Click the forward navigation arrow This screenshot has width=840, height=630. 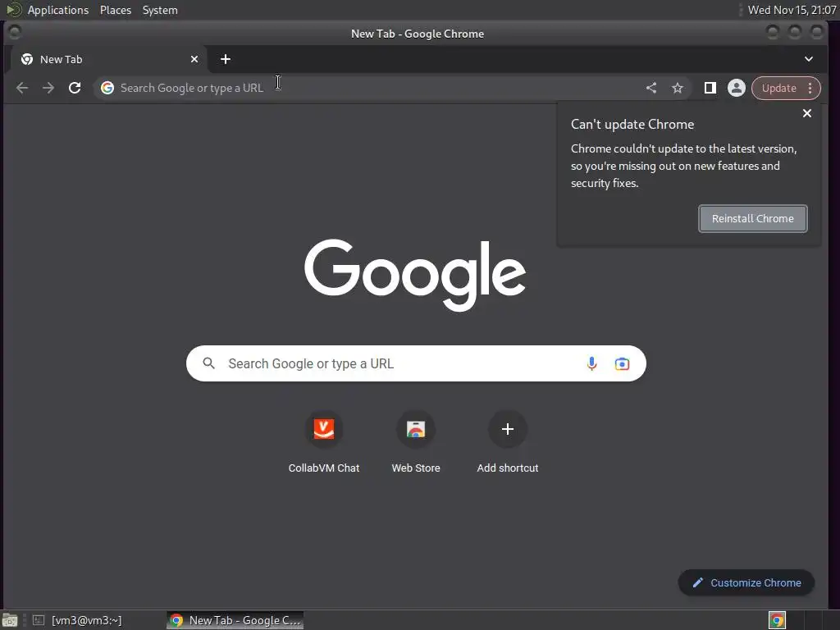48,88
